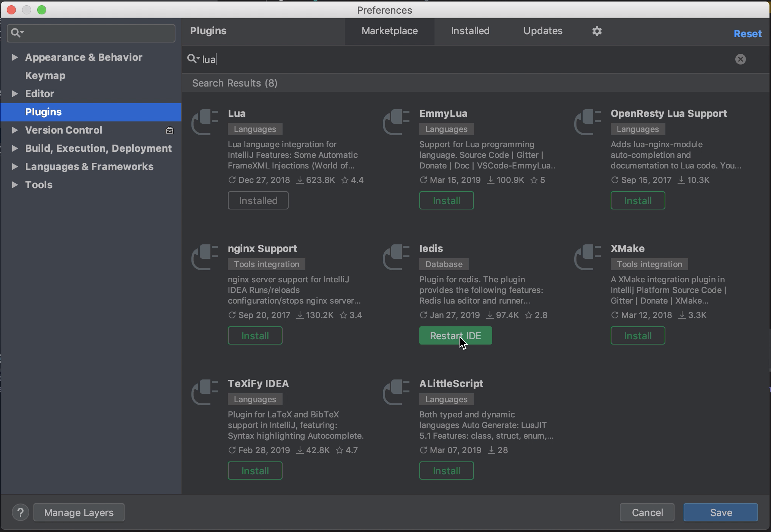Open the plugins gear settings icon
The width and height of the screenshot is (771, 532).
tap(597, 31)
